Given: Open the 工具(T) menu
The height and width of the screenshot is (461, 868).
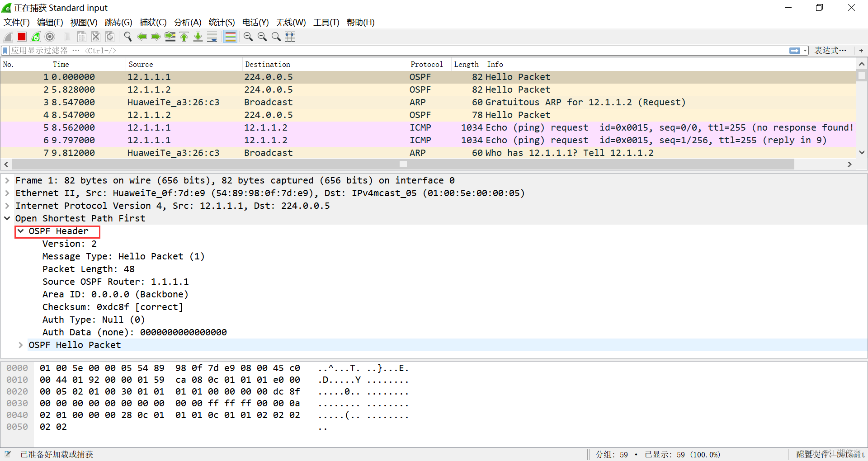Looking at the screenshot, I should 326,23.
